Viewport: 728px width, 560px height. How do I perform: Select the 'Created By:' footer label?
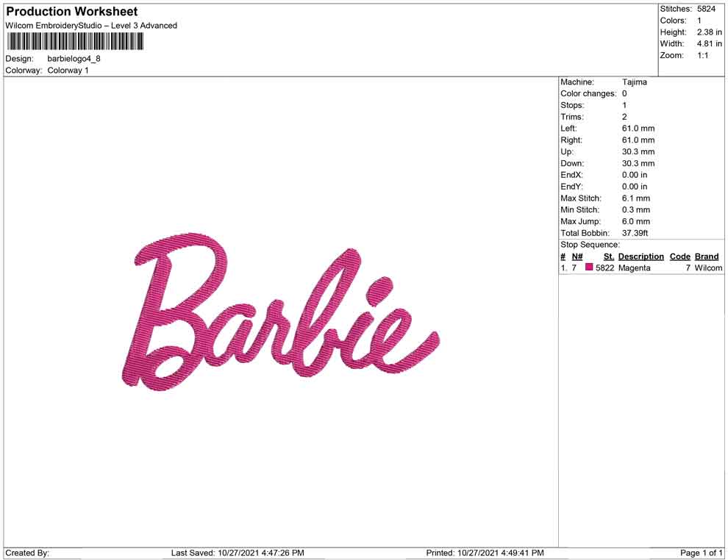[x=27, y=553]
